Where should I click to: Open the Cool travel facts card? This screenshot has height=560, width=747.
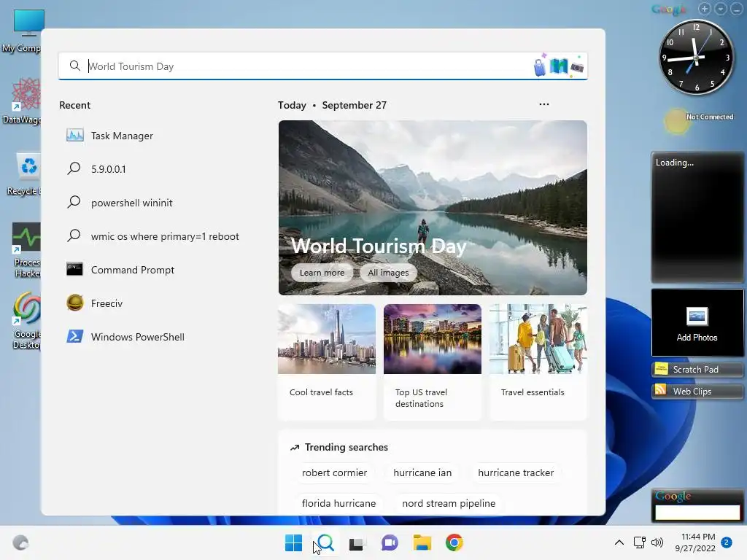click(x=327, y=362)
